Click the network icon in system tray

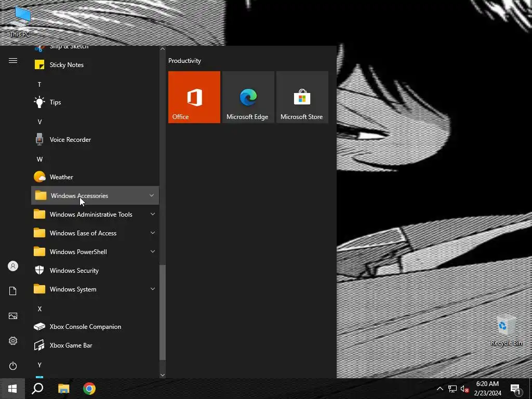[453, 389]
